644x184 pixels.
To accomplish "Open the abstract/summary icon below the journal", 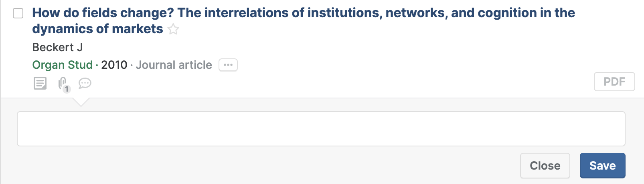I will (40, 84).
